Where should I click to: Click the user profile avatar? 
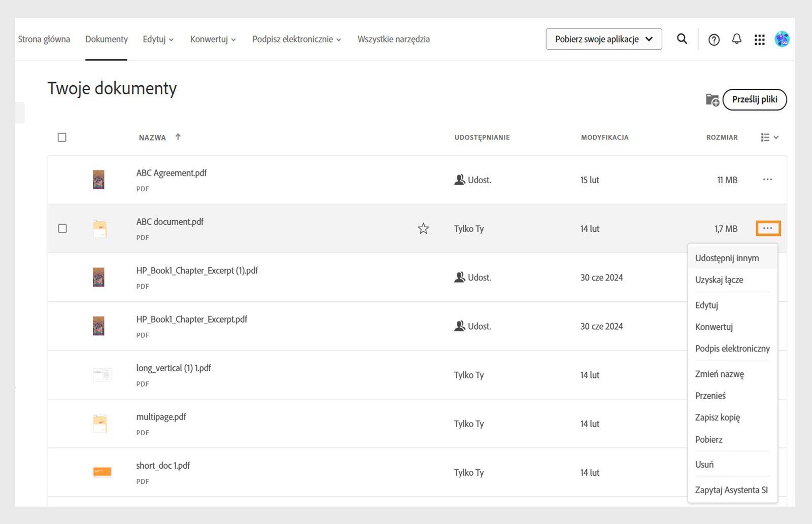[x=782, y=39]
